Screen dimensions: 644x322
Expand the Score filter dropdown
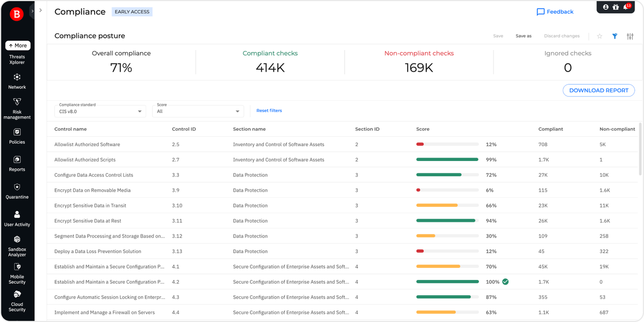(198, 111)
